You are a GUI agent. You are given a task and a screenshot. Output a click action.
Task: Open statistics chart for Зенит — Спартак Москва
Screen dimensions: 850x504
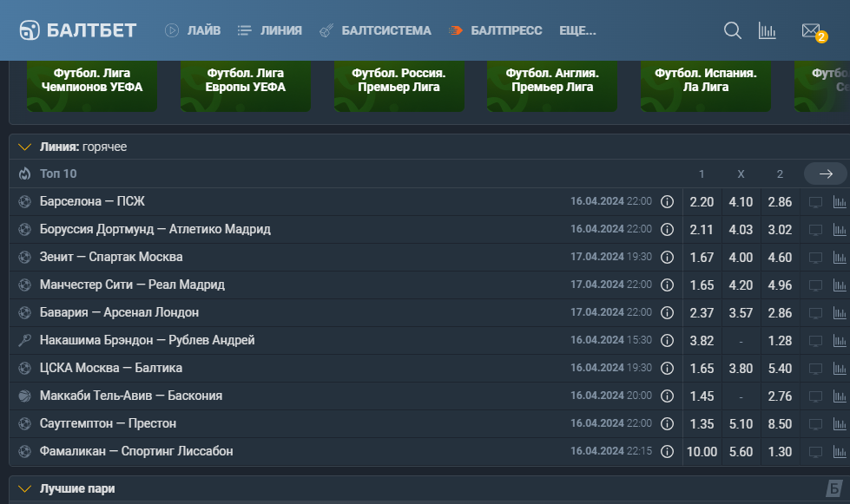tap(840, 258)
